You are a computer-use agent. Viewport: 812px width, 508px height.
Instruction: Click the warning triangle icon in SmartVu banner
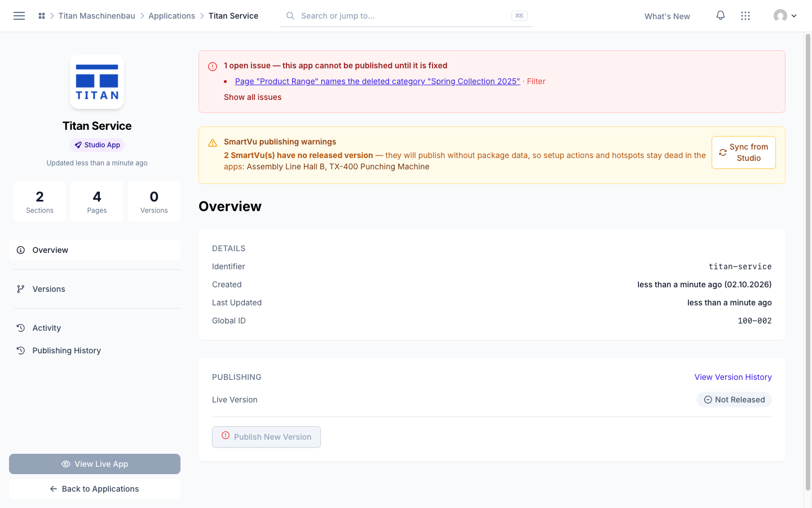213,143
